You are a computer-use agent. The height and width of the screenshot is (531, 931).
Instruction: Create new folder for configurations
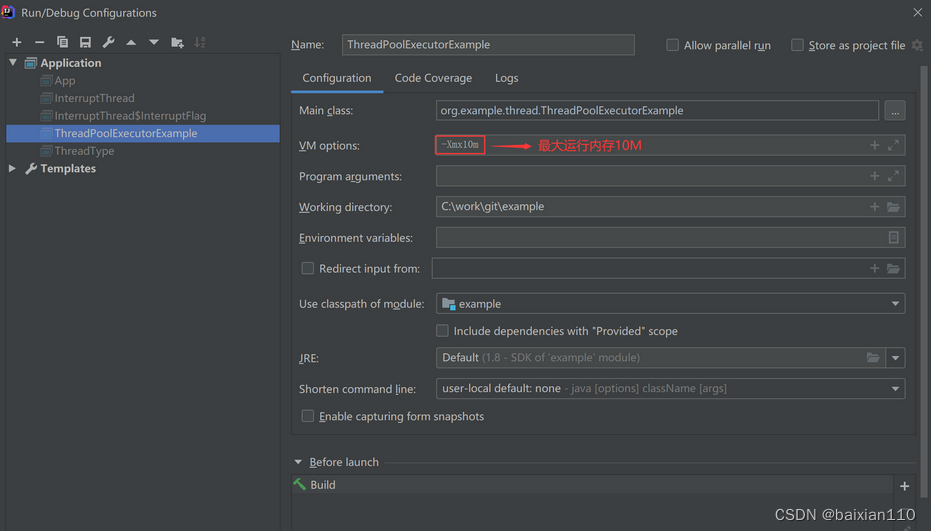pos(177,42)
